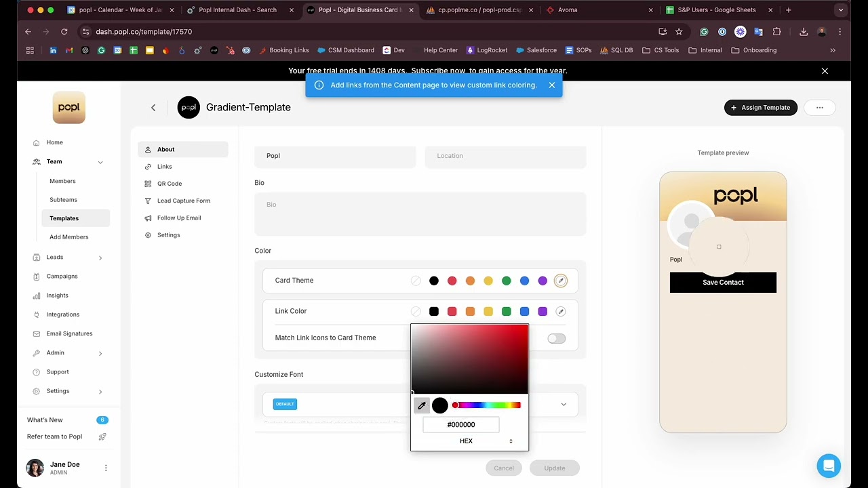Click the hex value input field
The width and height of the screenshot is (868, 488).
[461, 425]
